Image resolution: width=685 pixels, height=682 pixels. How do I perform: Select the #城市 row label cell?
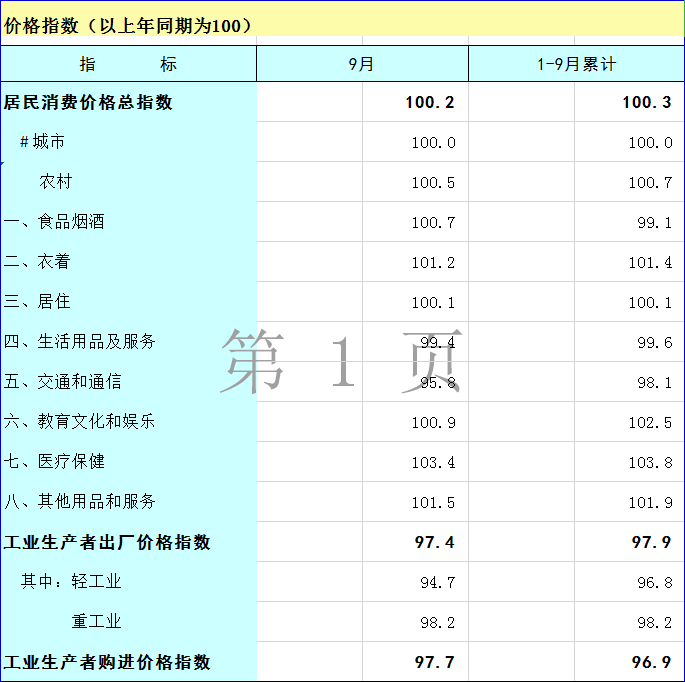[42, 142]
